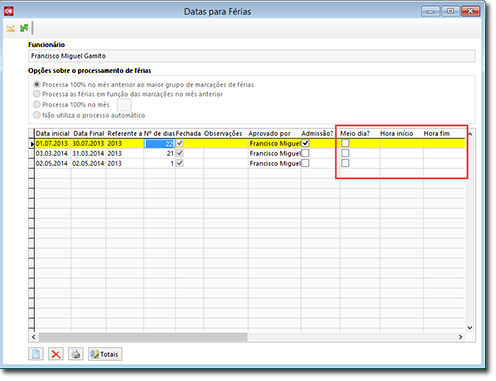This screenshot has height=381, width=496.
Task: Click the grid vertical scrollbar down arrow
Action: click(470, 328)
